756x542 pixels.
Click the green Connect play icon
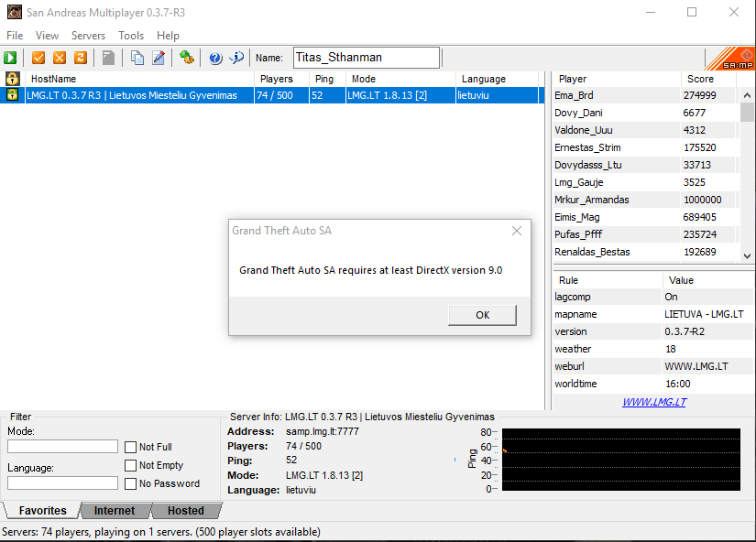(10, 58)
